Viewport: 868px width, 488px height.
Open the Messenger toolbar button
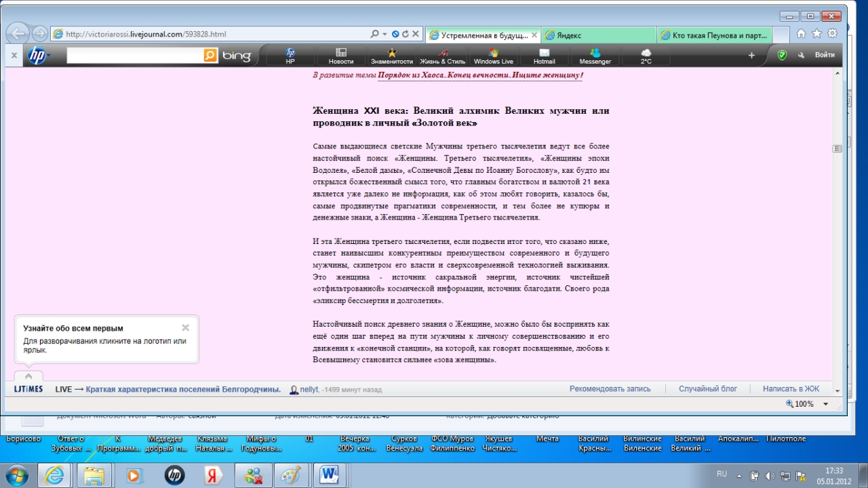(595, 56)
